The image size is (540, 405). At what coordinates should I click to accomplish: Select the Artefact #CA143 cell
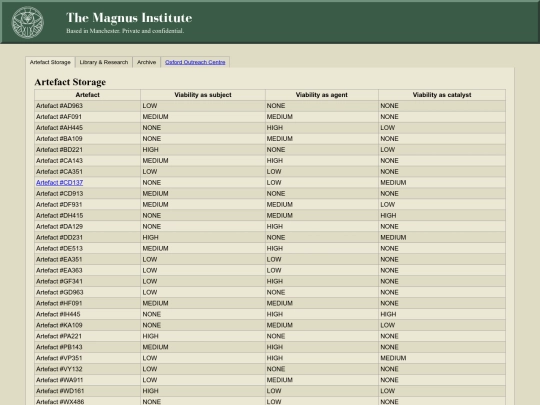pos(87,161)
